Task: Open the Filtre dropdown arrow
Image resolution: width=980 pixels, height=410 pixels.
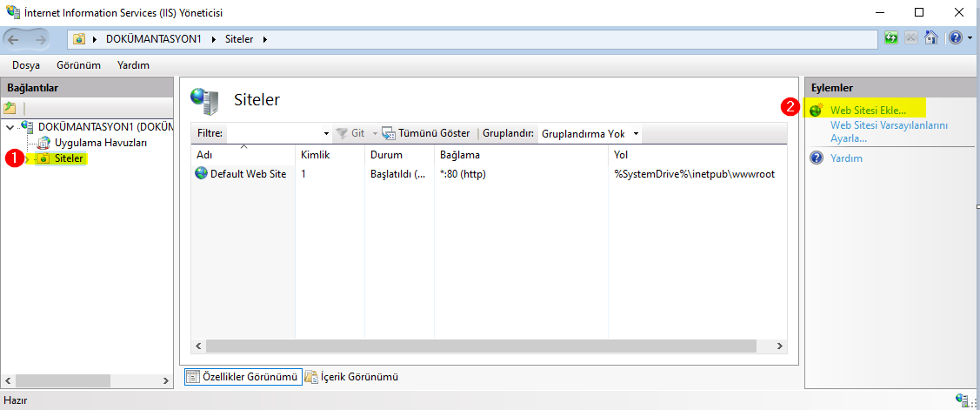Action: (326, 134)
